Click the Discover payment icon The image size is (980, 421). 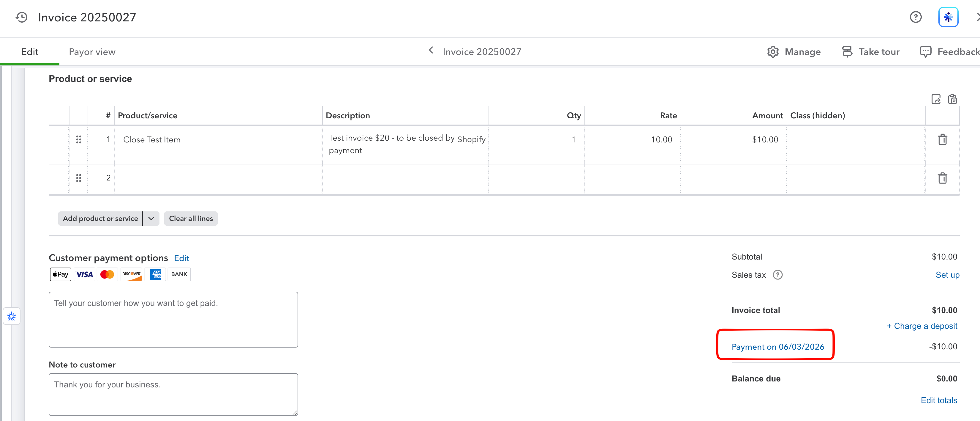131,274
